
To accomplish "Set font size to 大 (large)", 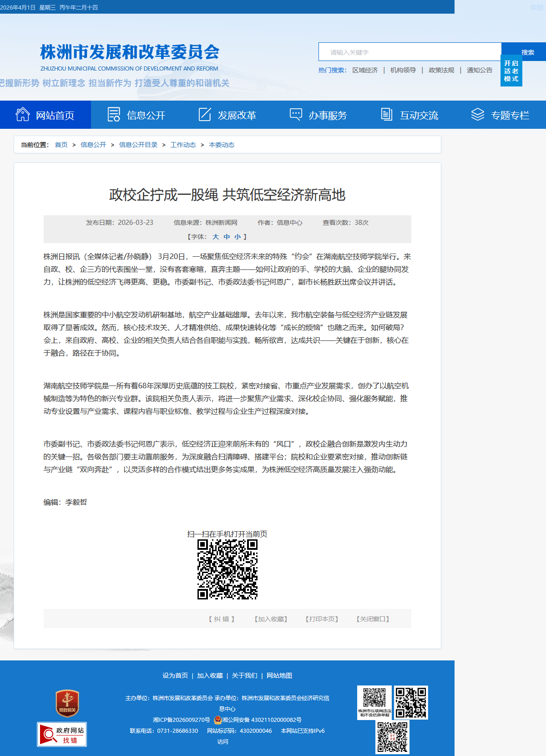I will click(216, 237).
